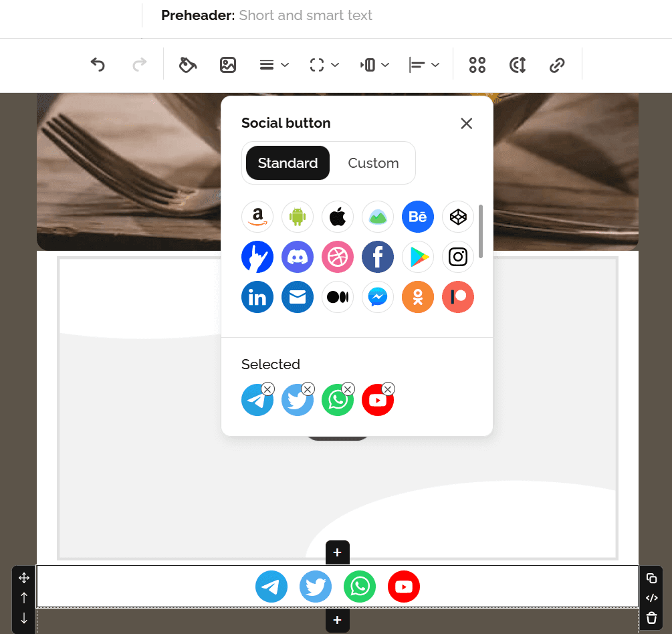Open the background image tool
Viewport: 672px width, 634px height.
[228, 65]
